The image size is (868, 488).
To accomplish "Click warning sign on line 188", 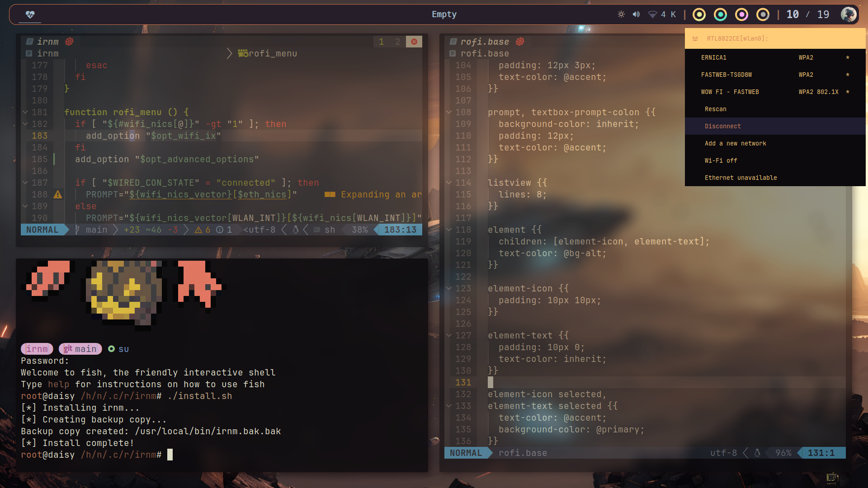I will pyautogui.click(x=58, y=195).
